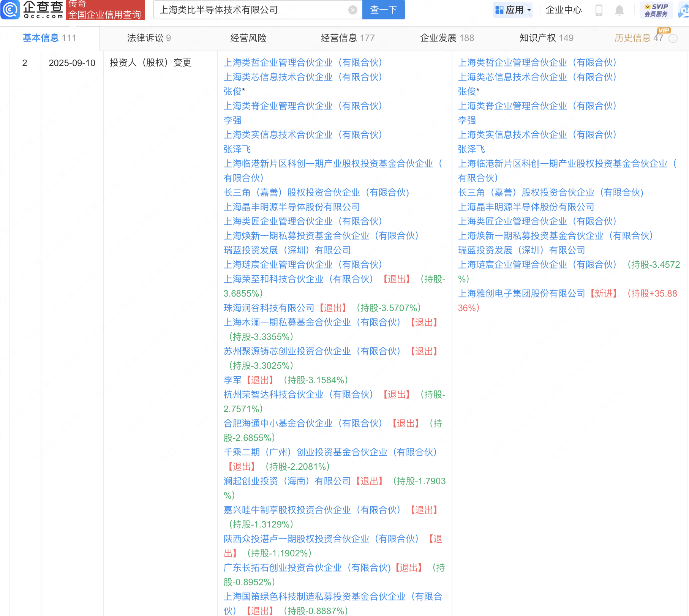Switch to 法律诉讼 tab
The height and width of the screenshot is (616, 689).
pos(149,38)
